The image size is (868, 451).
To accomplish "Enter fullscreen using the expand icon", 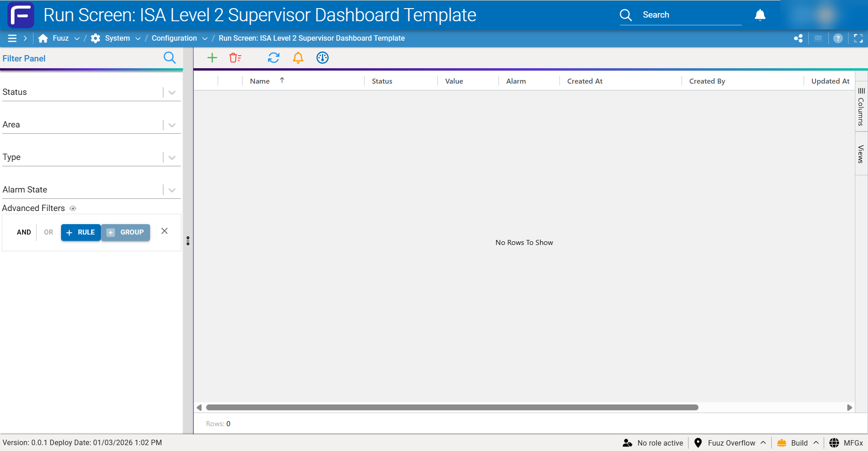I will [x=859, y=38].
